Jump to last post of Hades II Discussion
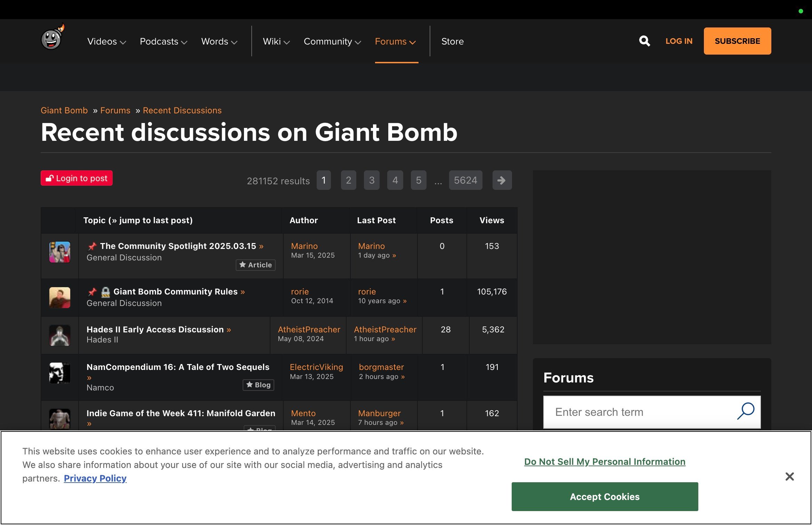Image resolution: width=812 pixels, height=525 pixels. point(229,330)
